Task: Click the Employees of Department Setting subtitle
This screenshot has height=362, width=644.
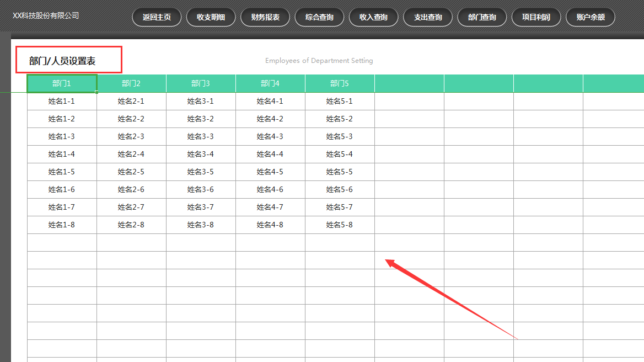Action: tap(319, 61)
